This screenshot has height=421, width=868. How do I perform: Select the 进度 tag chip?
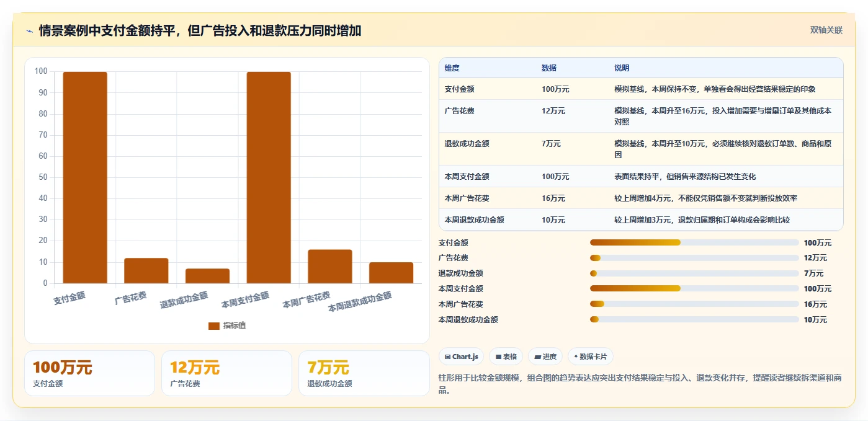[x=545, y=357]
